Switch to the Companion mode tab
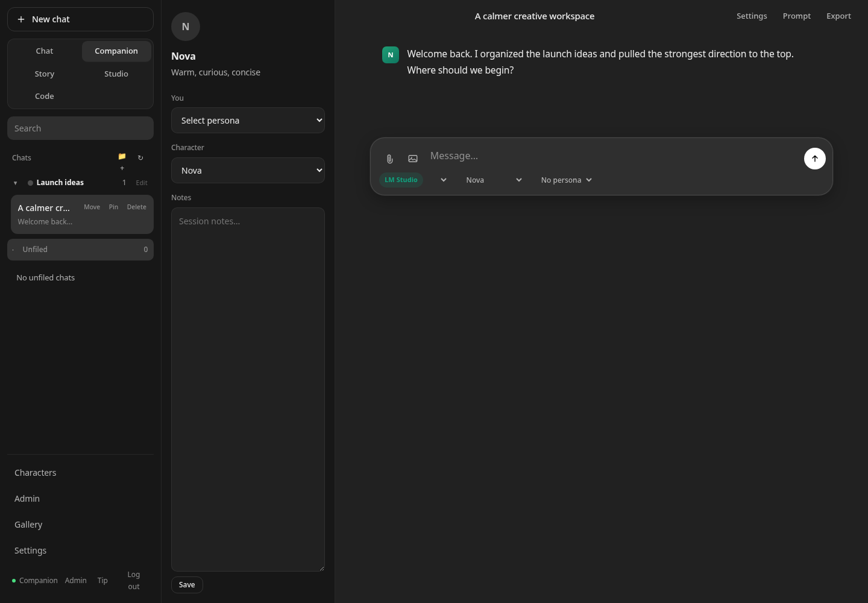The height and width of the screenshot is (603, 868). (x=116, y=51)
